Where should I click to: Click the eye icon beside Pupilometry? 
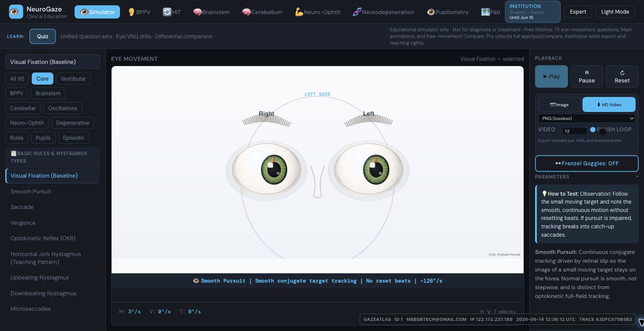click(431, 12)
